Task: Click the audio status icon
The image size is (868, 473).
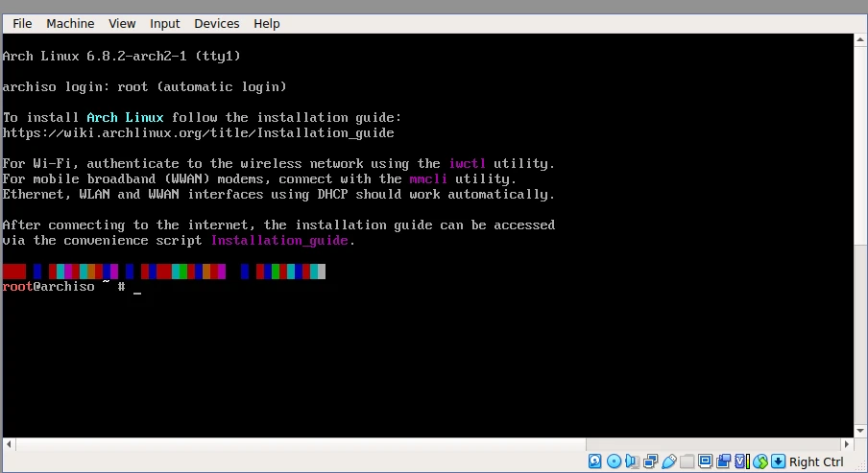Action: pyautogui.click(x=632, y=462)
